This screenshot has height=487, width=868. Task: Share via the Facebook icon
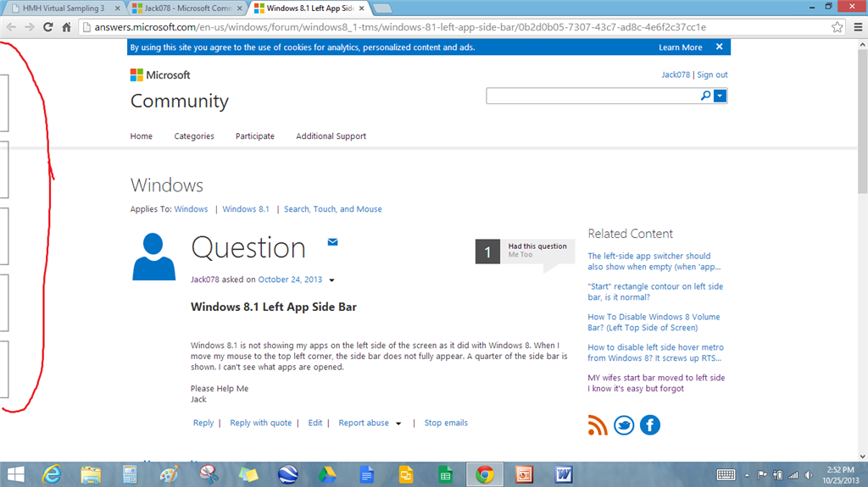coord(650,425)
